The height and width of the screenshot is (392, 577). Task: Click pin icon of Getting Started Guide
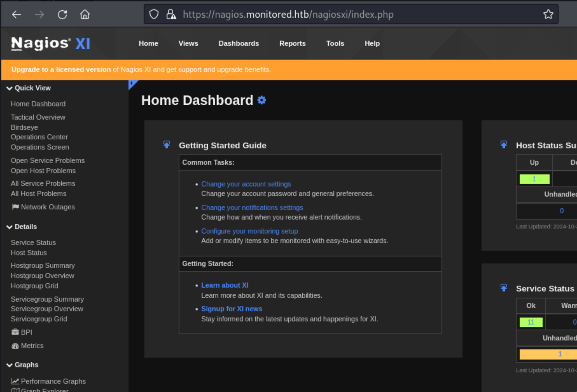167,145
